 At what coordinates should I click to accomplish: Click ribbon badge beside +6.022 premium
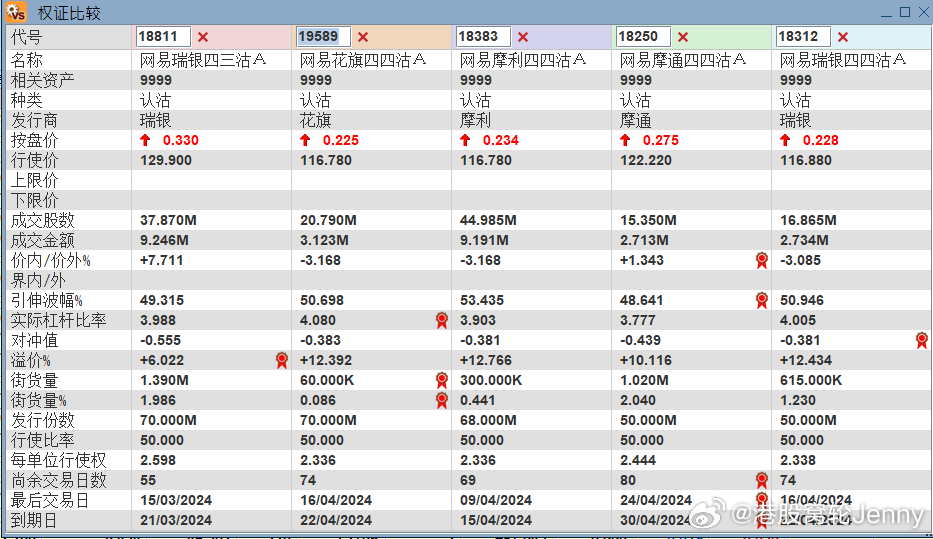tap(281, 361)
